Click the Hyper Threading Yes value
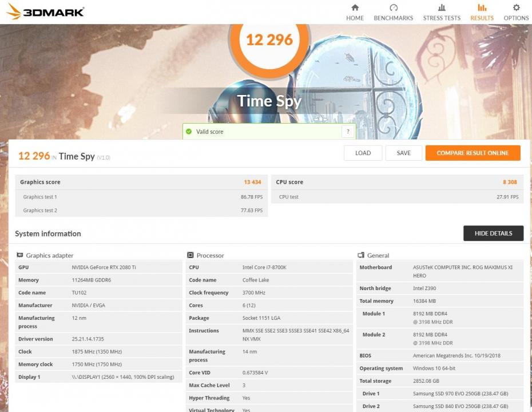 (247, 398)
